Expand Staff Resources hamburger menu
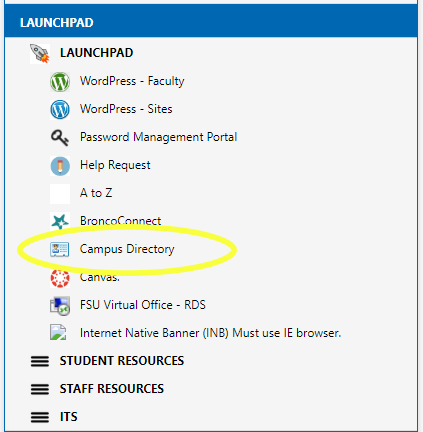 point(40,389)
